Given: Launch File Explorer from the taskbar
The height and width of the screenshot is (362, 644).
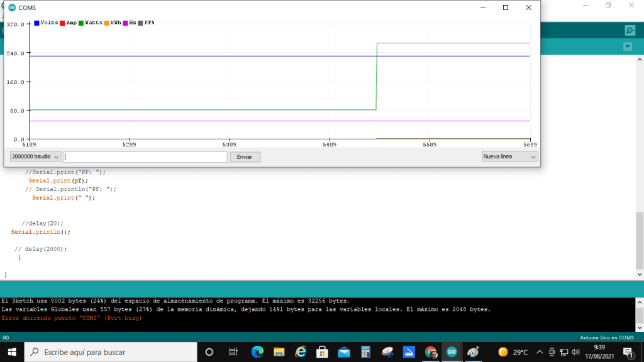Looking at the screenshot, I should click(279, 352).
